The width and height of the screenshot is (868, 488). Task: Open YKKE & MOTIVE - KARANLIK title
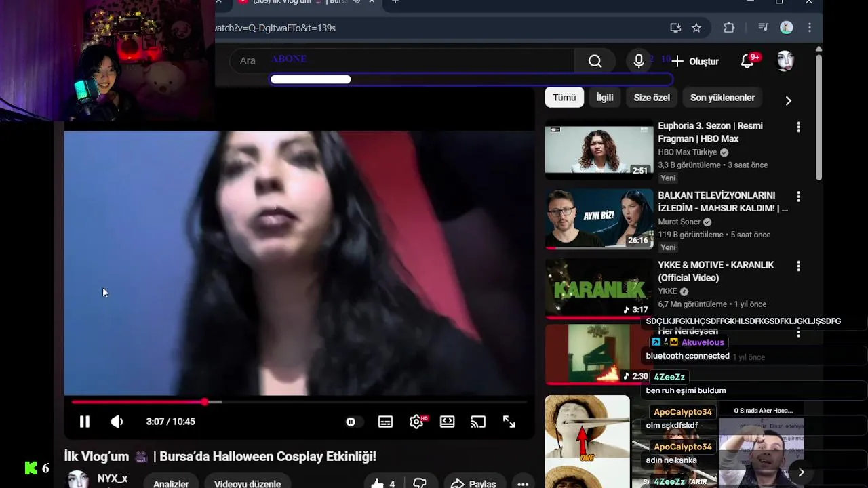point(715,271)
